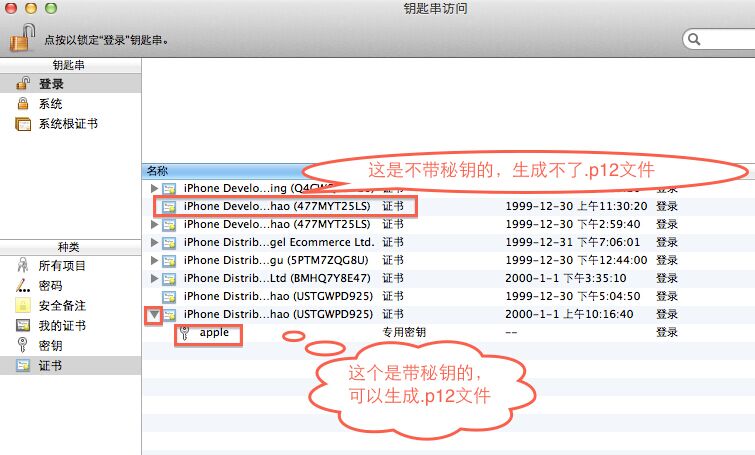Click the yellow note icon beside 安全备注
The width and height of the screenshot is (755, 455).
(23, 305)
